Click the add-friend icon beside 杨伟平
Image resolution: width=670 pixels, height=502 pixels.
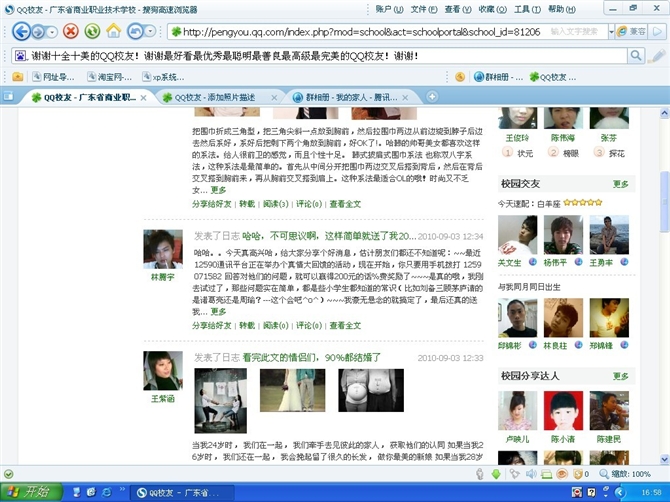(579, 262)
